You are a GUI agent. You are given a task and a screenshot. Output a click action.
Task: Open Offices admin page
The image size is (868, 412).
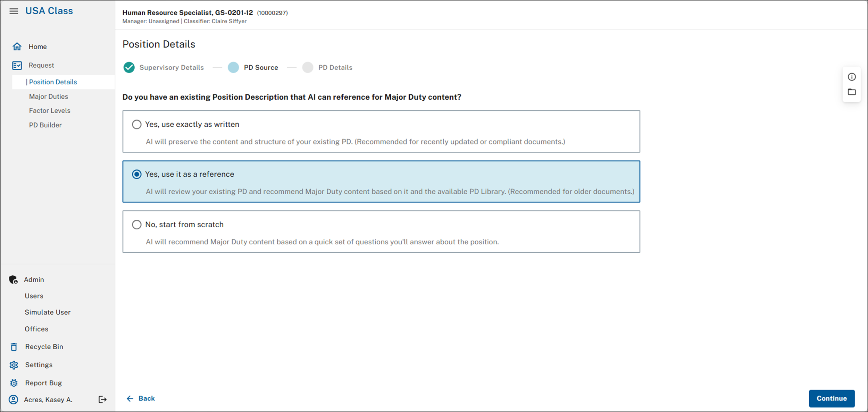coord(36,329)
